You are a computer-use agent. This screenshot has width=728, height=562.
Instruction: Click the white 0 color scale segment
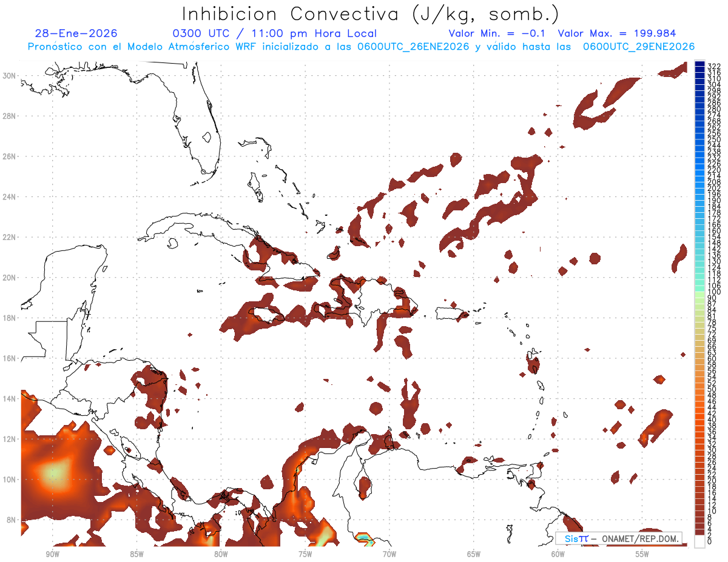(699, 541)
